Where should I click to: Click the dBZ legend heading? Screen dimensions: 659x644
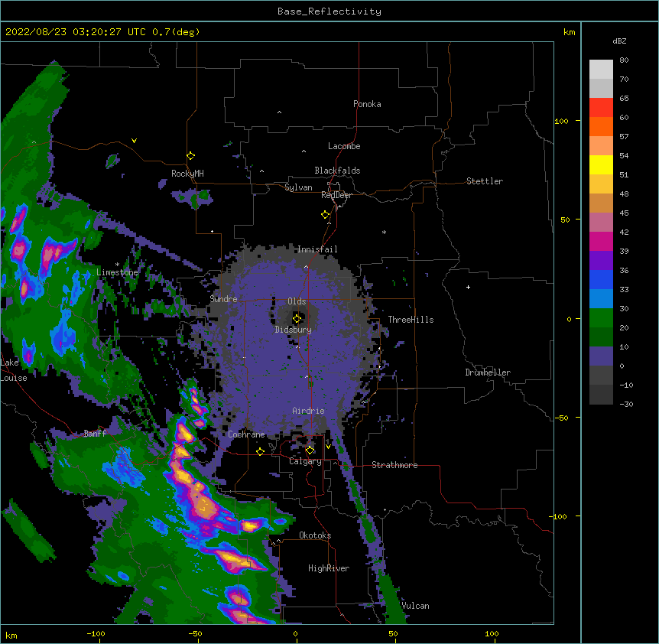[x=619, y=41]
